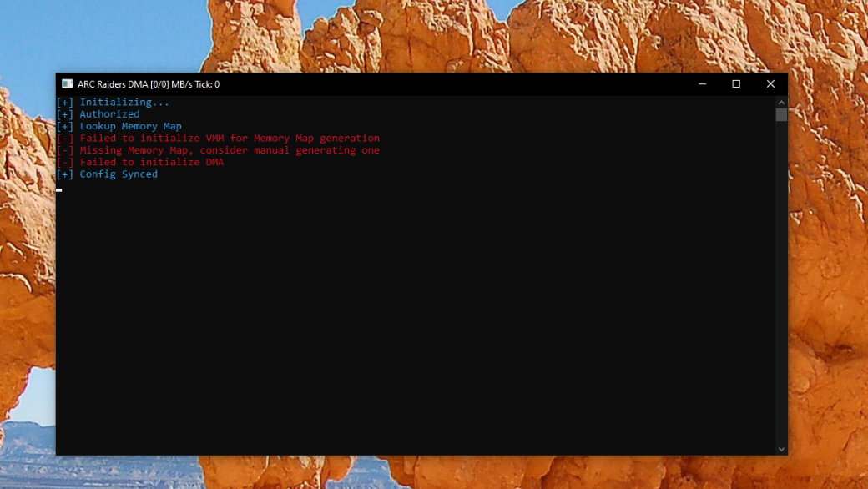Click the "Config Synced" log line
The height and width of the screenshot is (489, 868).
[119, 174]
